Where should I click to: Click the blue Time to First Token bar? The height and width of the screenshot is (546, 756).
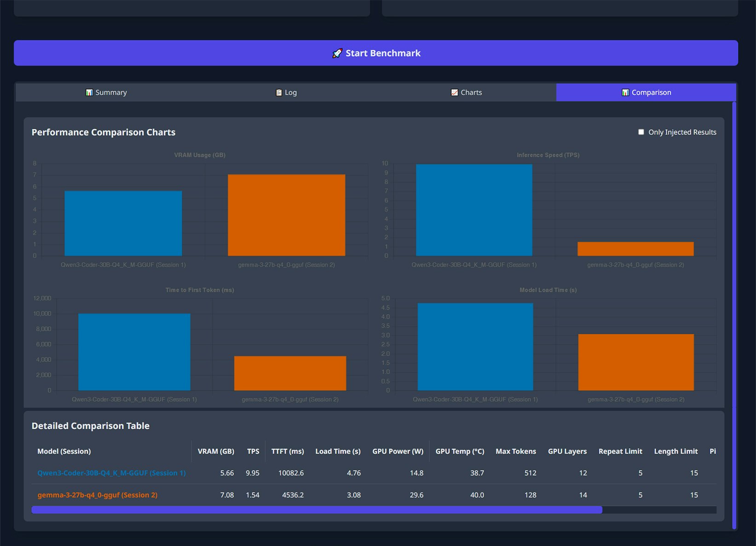(x=134, y=352)
